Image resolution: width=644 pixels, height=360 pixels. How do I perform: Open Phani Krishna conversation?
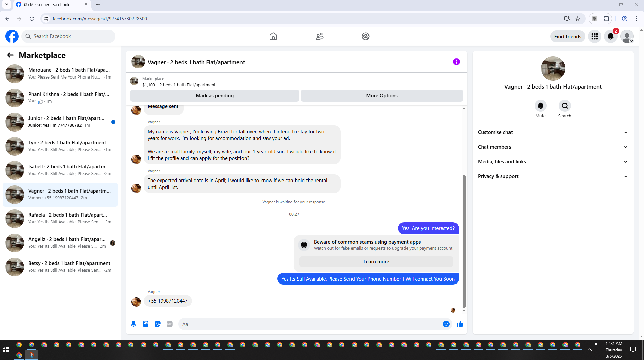point(60,98)
